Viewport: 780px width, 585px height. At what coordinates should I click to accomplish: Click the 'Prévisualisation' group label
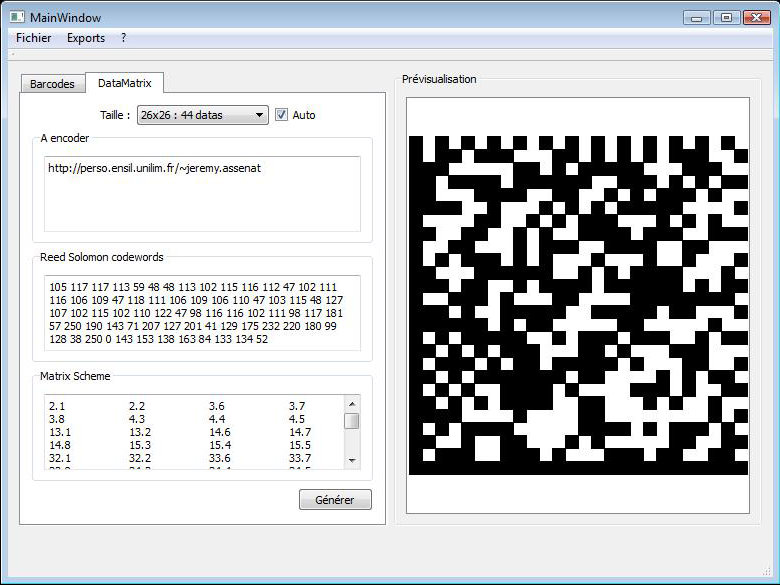pos(439,79)
